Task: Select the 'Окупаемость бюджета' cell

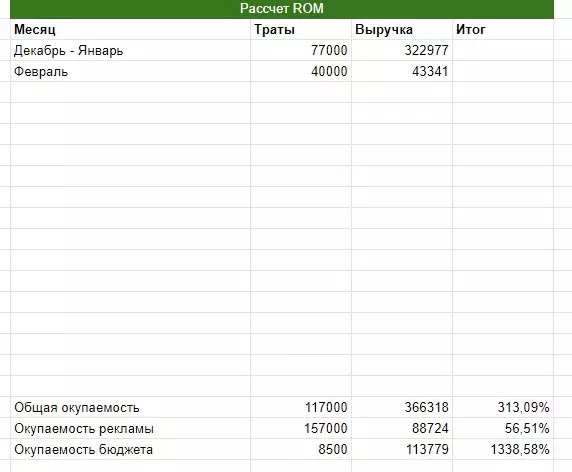Action: point(131,449)
